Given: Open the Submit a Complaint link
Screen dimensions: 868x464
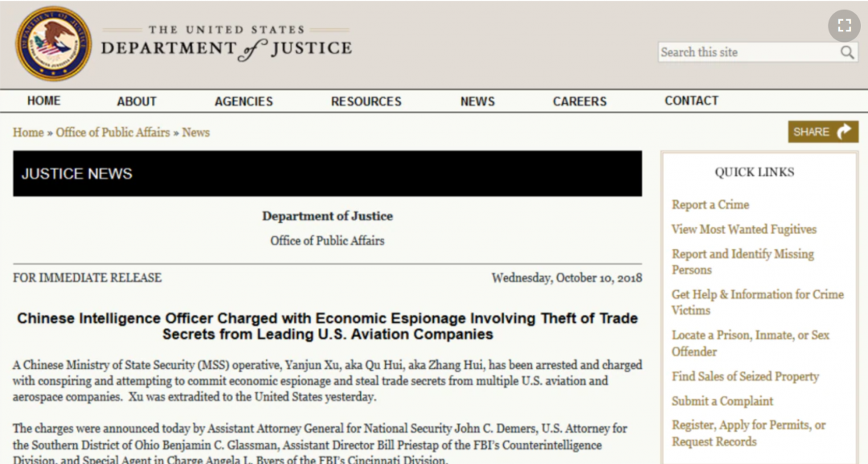Looking at the screenshot, I should click(x=723, y=401).
